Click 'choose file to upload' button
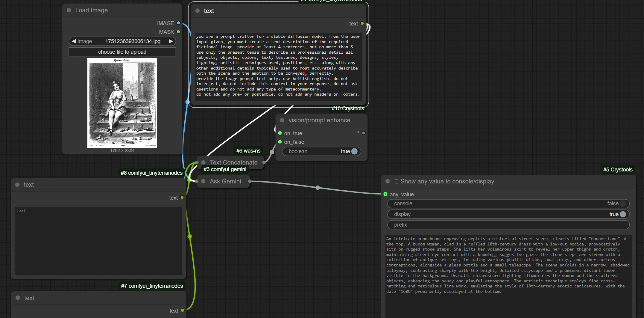Viewport: 644px width, 318px height. pos(122,52)
